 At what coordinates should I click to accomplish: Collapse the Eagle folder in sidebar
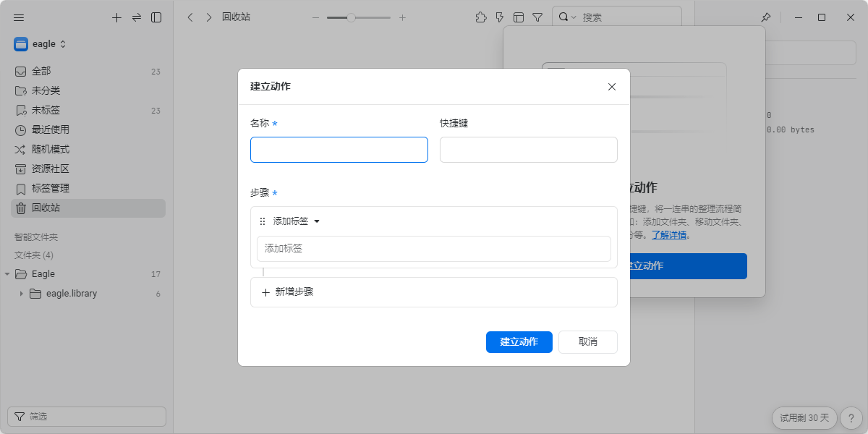pyautogui.click(x=7, y=274)
